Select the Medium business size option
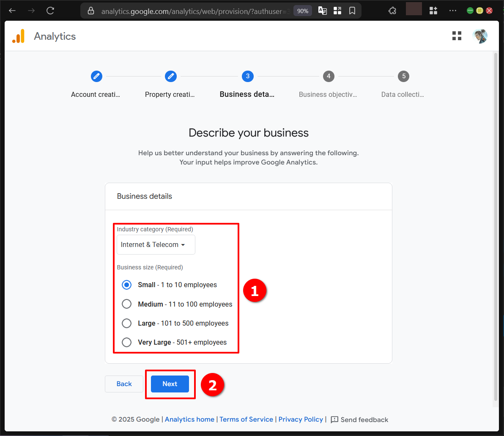This screenshot has width=504, height=436. click(x=126, y=304)
